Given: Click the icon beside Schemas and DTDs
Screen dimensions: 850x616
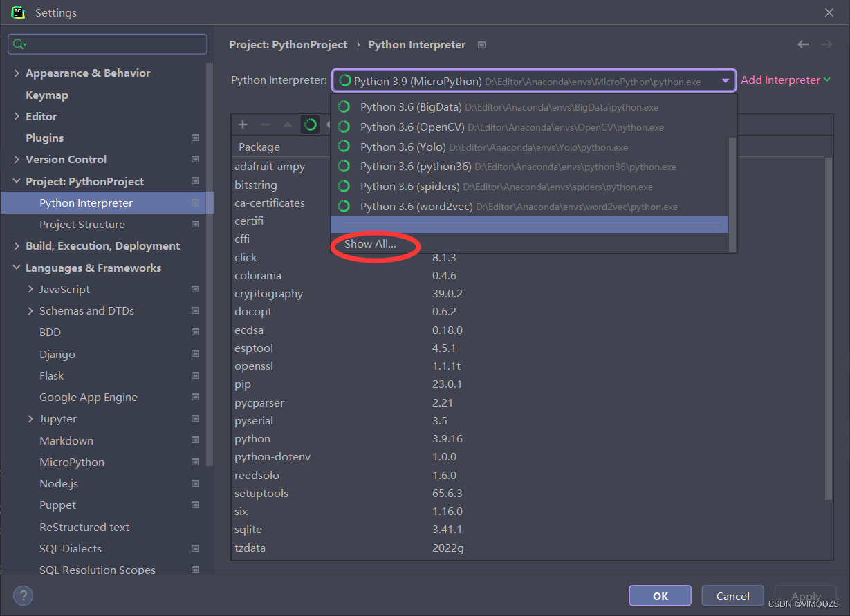Looking at the screenshot, I should (195, 311).
